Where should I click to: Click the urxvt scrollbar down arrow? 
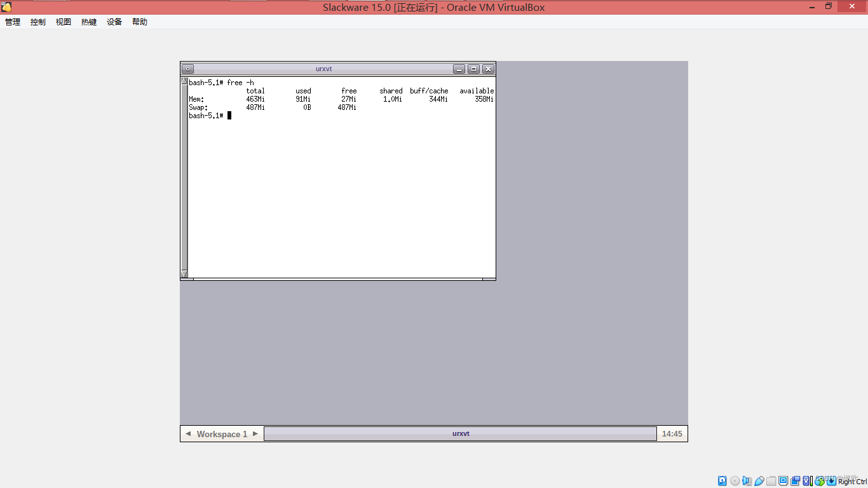[x=184, y=274]
